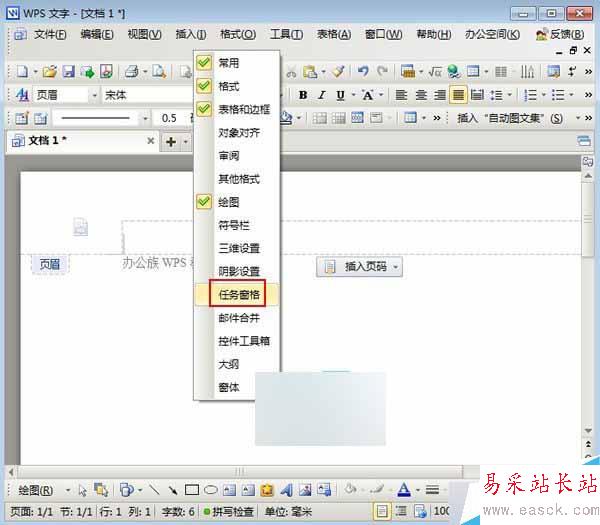Open the 页眉 style dropdown

coord(94,95)
